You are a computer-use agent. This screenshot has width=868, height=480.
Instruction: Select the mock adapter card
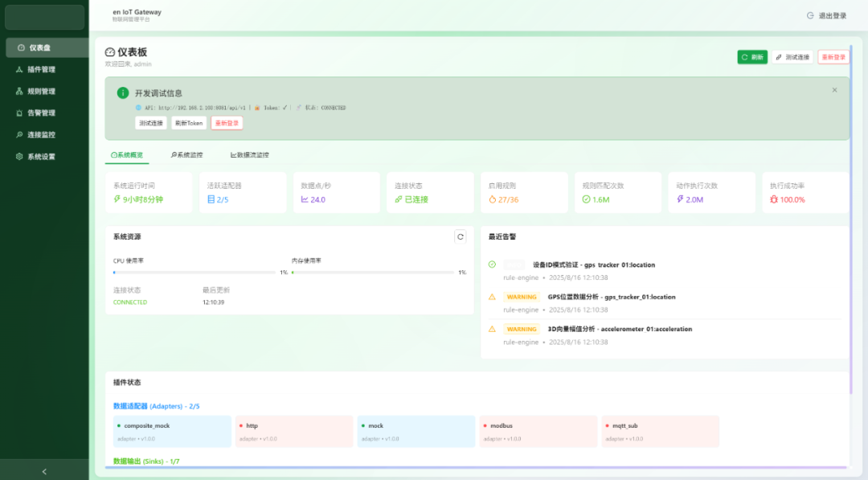pyautogui.click(x=416, y=431)
